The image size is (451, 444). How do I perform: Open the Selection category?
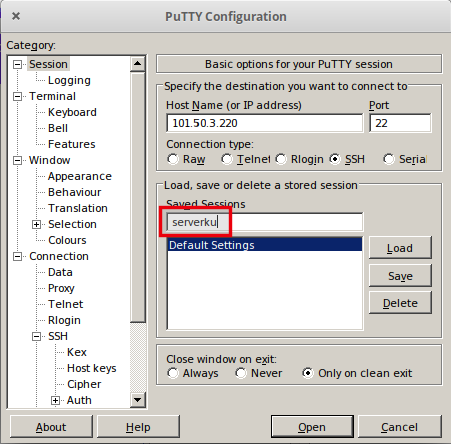tap(72, 224)
